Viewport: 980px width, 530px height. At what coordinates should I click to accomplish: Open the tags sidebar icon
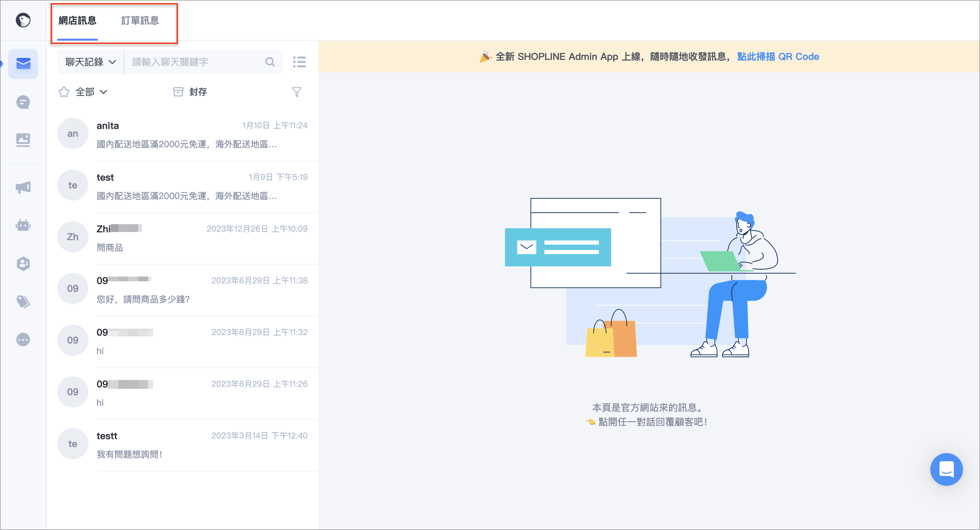coord(23,301)
